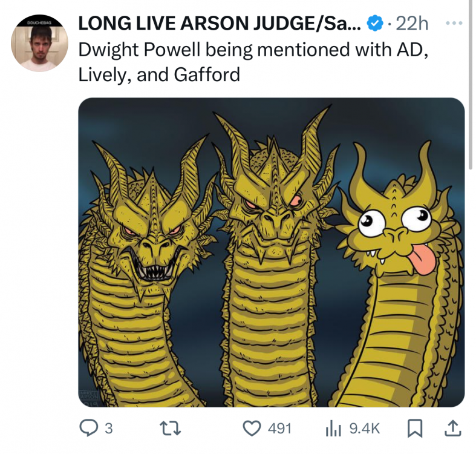Click the 491 likes count

pyautogui.click(x=279, y=429)
